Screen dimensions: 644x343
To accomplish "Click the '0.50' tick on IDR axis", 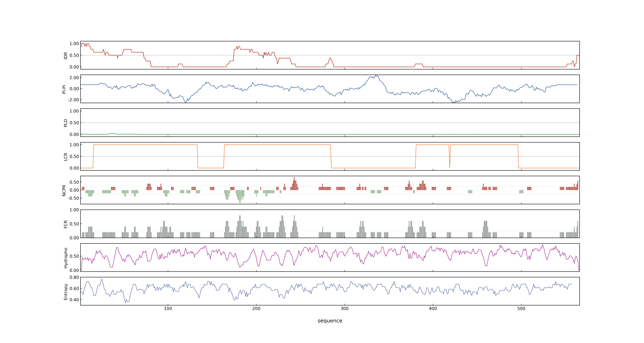I will tap(74, 55).
